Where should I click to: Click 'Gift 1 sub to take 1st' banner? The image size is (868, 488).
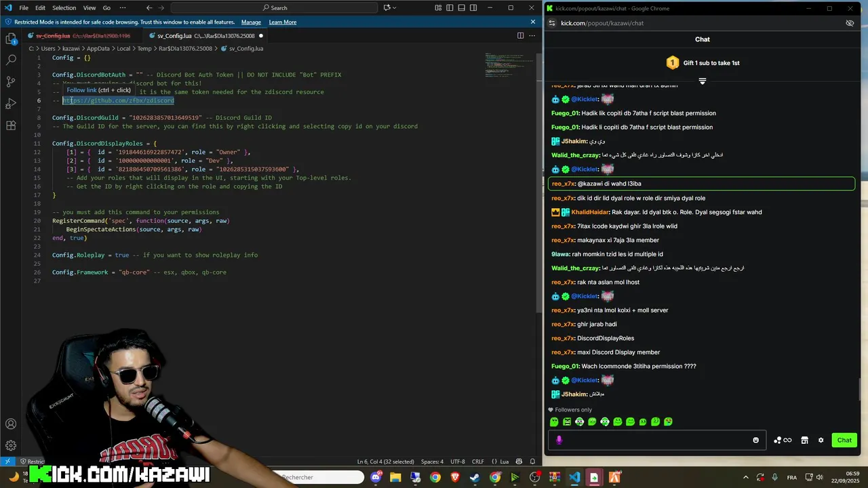coord(703,63)
